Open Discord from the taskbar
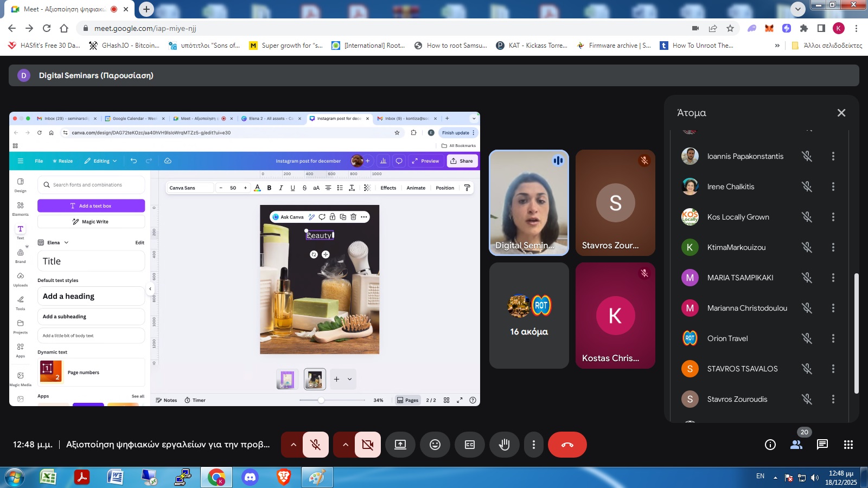The height and width of the screenshot is (488, 868). click(x=250, y=477)
